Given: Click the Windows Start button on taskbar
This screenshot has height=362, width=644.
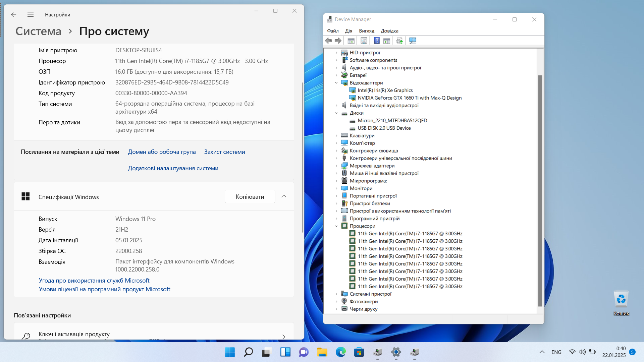Looking at the screenshot, I should [230, 352].
